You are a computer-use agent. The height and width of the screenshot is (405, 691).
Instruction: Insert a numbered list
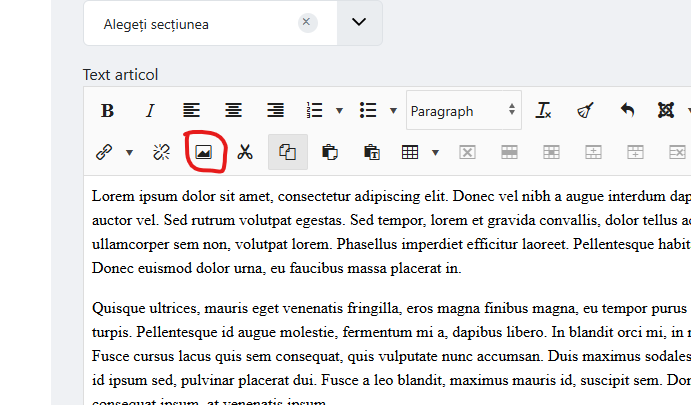[x=315, y=111]
